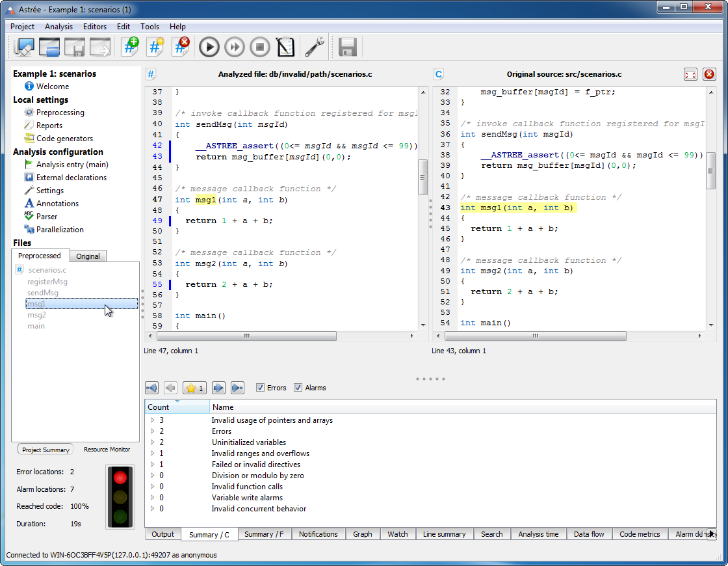This screenshot has height=566, width=728.
Task: Toggle the Alarms checkbox
Action: point(298,388)
